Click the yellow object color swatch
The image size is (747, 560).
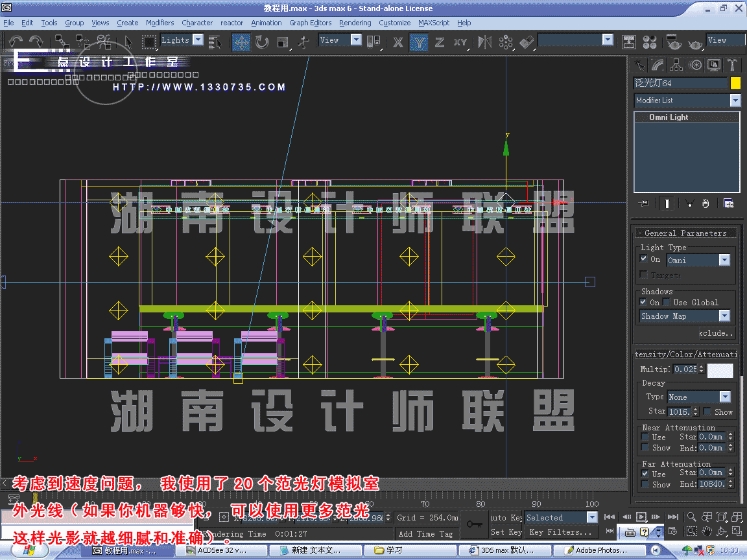point(735,83)
